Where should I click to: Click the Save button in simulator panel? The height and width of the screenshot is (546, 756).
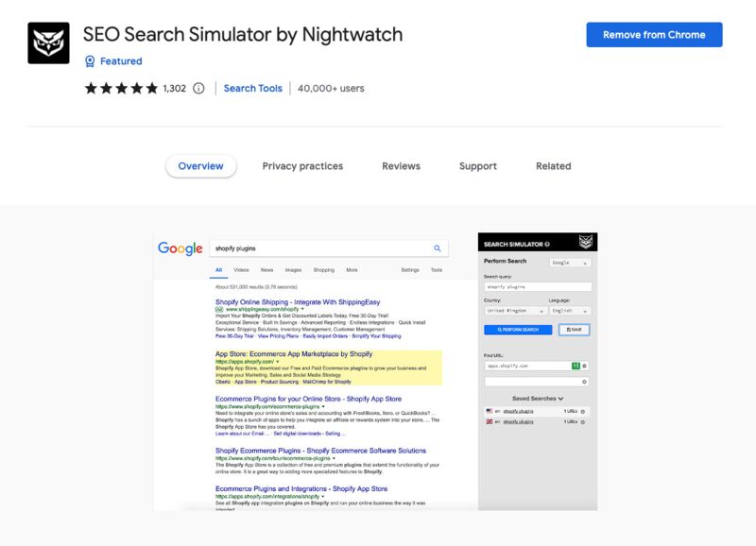click(574, 330)
